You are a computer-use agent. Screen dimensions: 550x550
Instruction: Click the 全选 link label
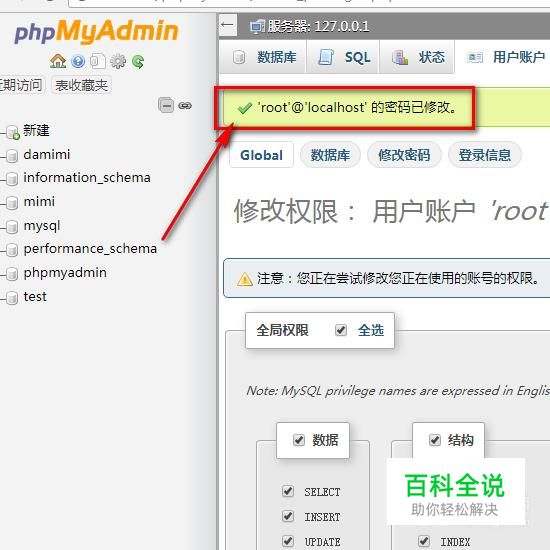371,330
